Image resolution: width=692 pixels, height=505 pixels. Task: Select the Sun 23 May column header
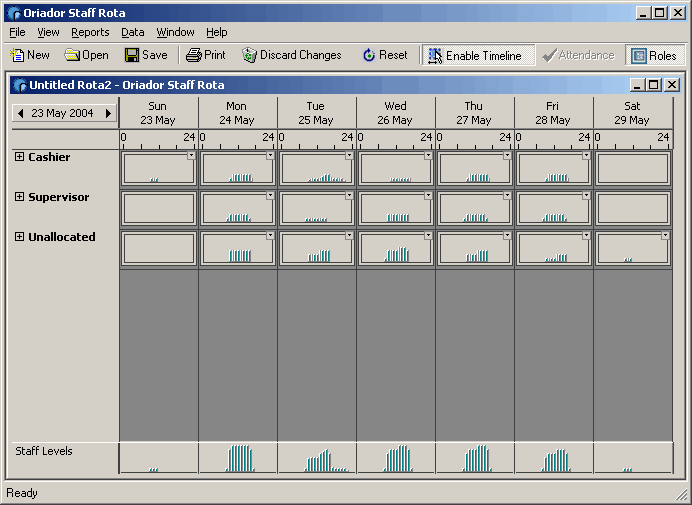coord(158,113)
